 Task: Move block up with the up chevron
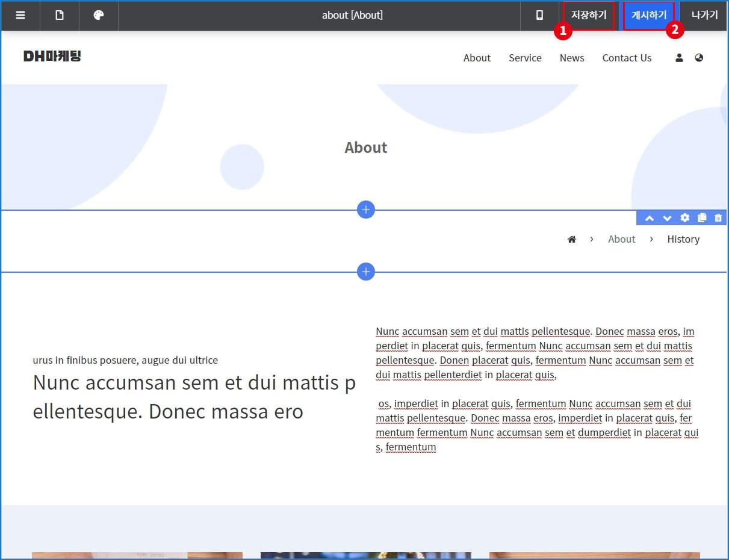(x=650, y=218)
